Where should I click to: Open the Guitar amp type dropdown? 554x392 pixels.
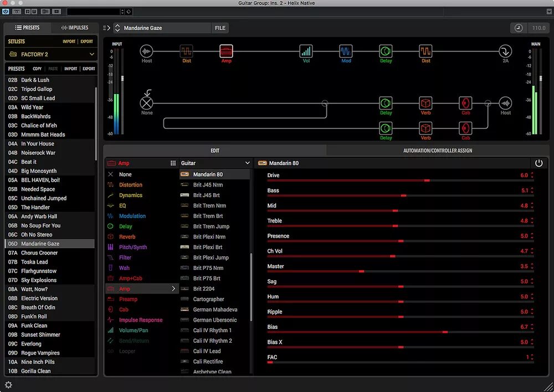click(215, 163)
